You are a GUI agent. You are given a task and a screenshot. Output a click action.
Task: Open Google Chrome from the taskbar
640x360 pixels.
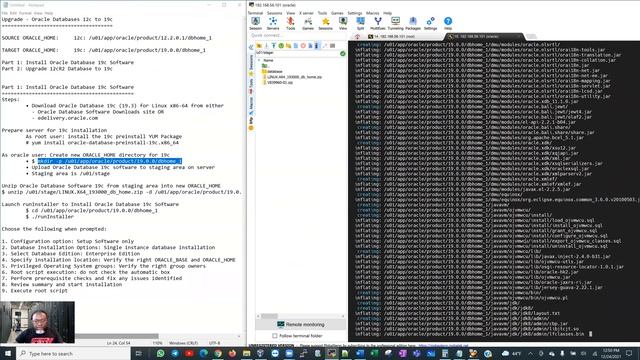pyautogui.click(x=218, y=353)
